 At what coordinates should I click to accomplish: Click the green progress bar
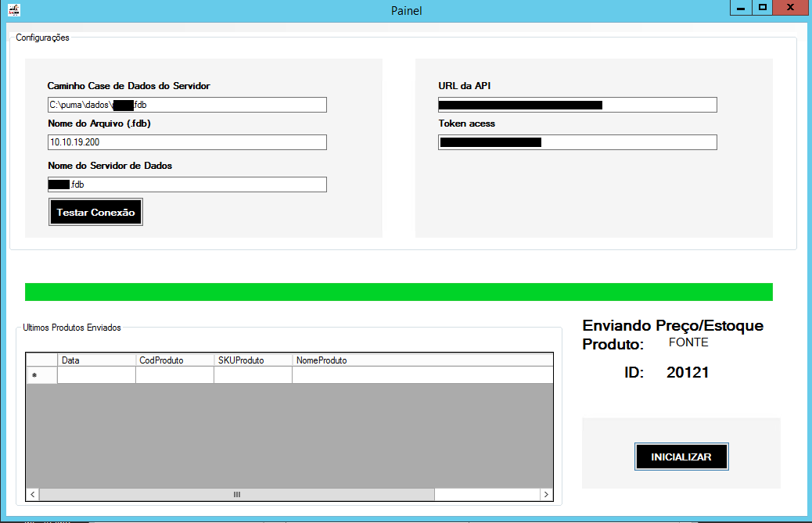click(397, 291)
